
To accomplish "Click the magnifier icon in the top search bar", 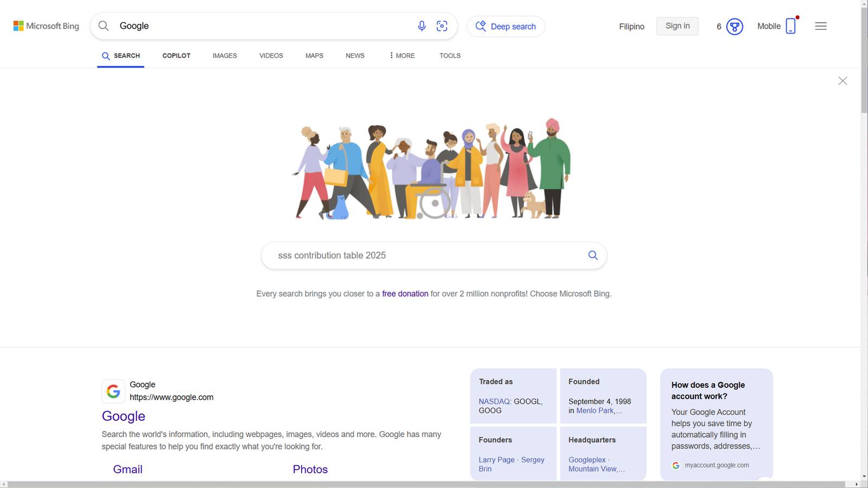I will click(103, 25).
